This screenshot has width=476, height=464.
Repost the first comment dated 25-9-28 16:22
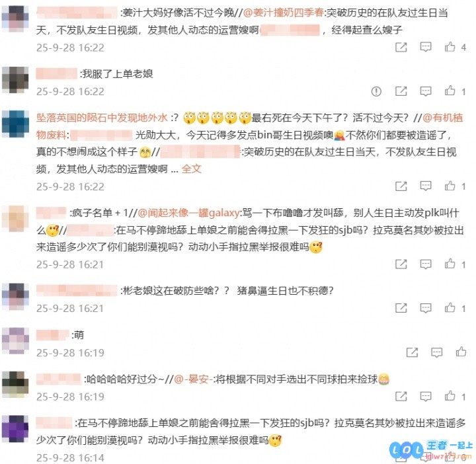pos(401,47)
